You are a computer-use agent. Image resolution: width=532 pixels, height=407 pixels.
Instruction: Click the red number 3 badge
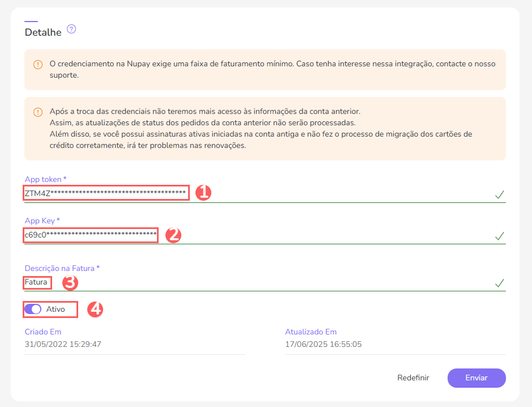70,282
